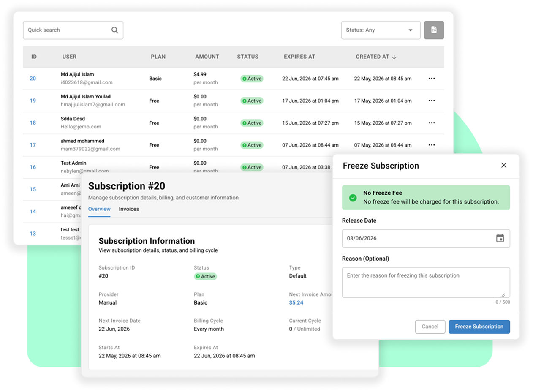Open subscription ID 19 link
Image resolution: width=533 pixels, height=392 pixels.
click(33, 101)
